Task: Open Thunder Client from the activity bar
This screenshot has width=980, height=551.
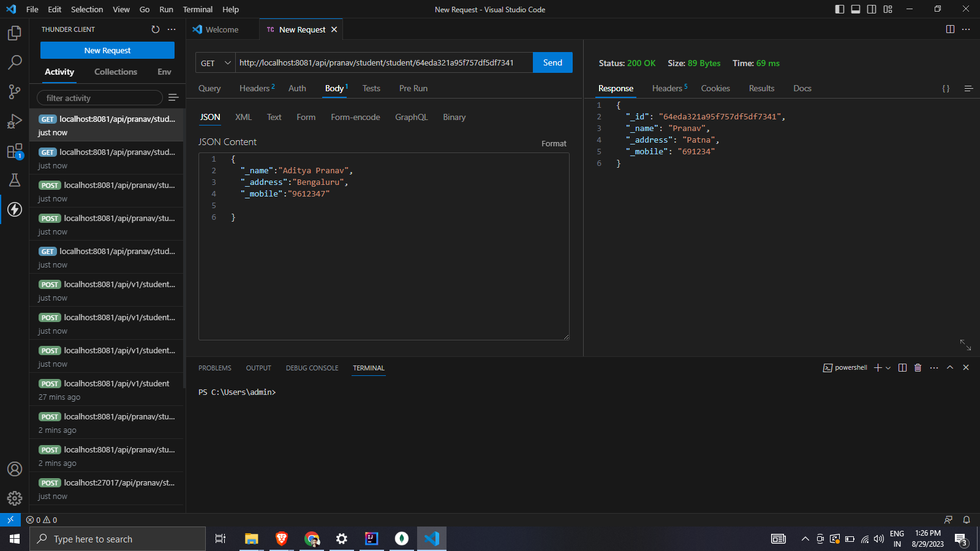Action: coord(14,209)
